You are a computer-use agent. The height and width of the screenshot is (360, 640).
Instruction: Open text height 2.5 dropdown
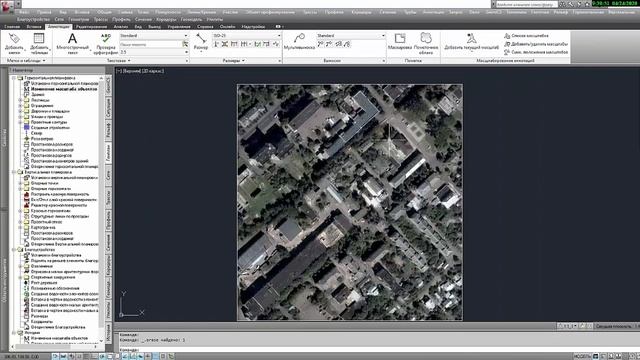154,52
